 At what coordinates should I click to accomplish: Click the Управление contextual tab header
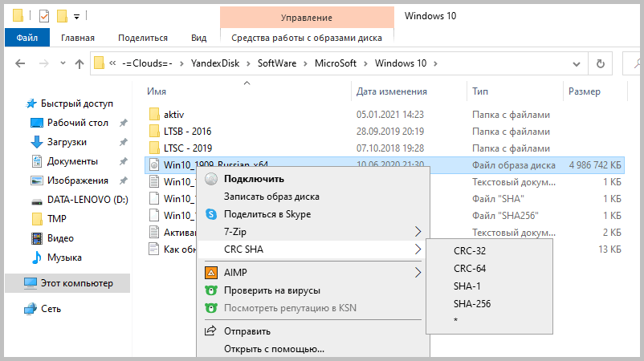pyautogui.click(x=307, y=18)
